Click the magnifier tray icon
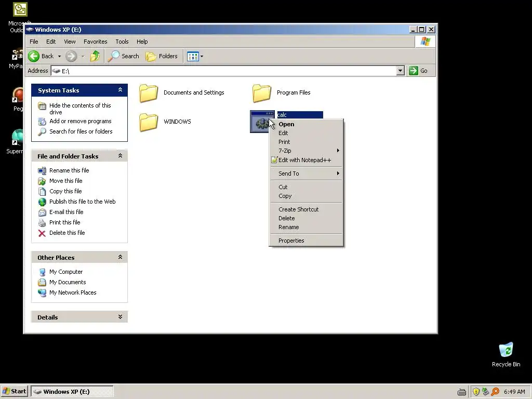 tap(495, 392)
